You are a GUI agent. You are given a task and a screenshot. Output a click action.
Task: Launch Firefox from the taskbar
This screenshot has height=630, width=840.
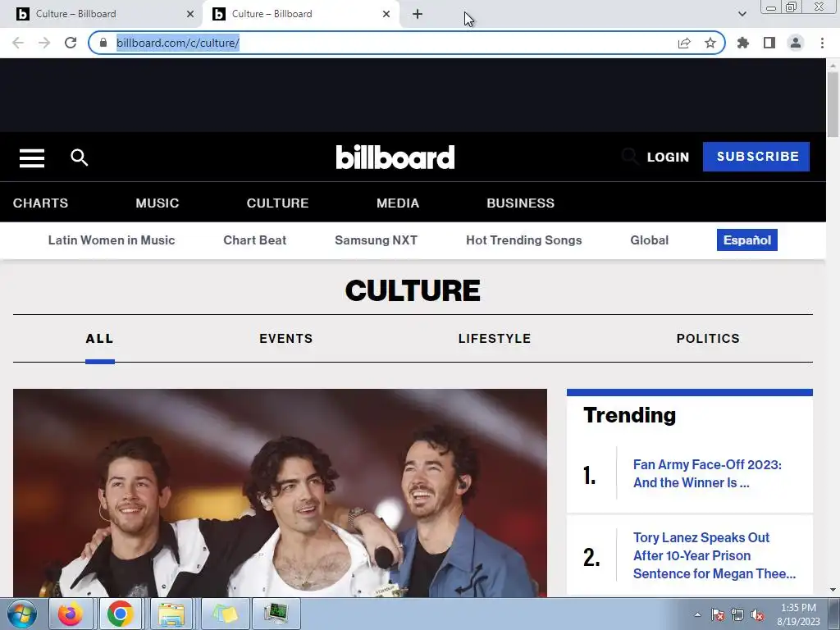(x=71, y=614)
